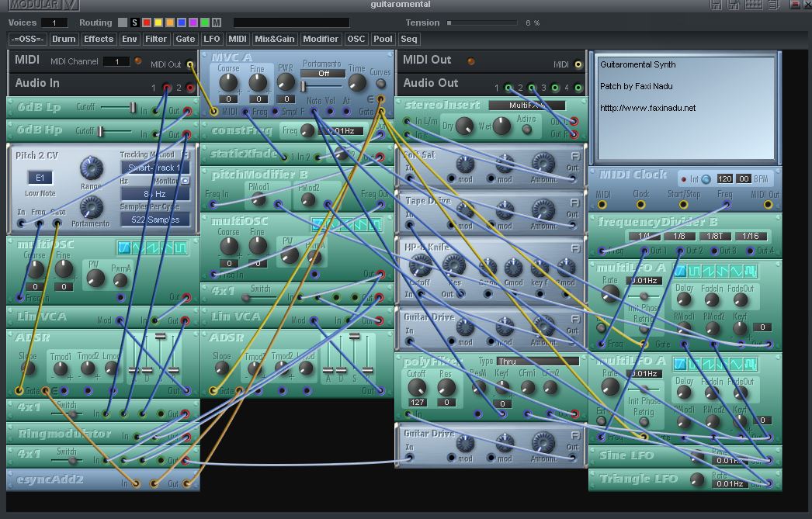Select the green Routing color swatch
This screenshot has height=519, width=812.
click(x=205, y=22)
